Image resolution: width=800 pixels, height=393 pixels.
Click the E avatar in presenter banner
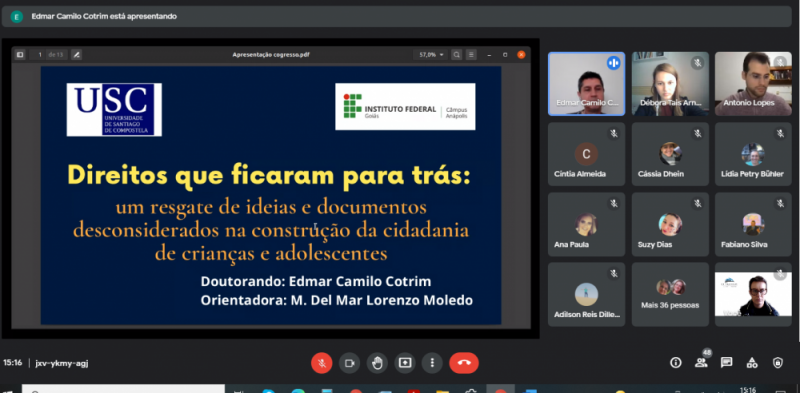pyautogui.click(x=17, y=16)
